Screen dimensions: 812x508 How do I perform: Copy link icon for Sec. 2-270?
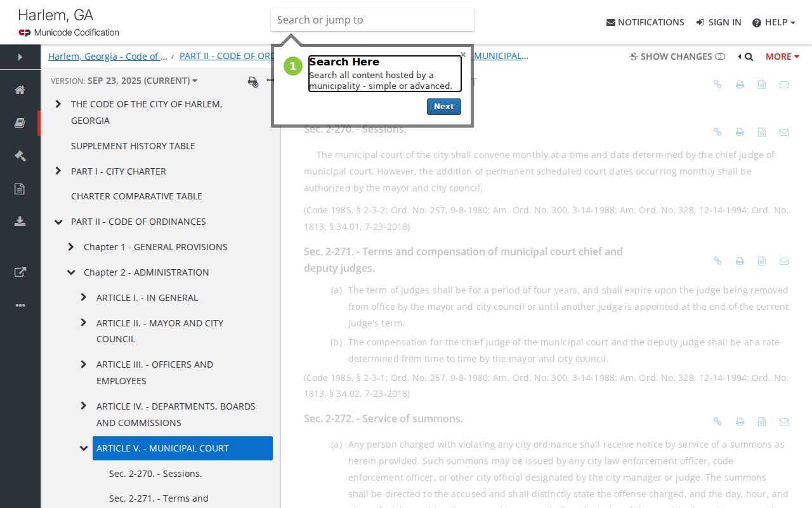pos(717,132)
